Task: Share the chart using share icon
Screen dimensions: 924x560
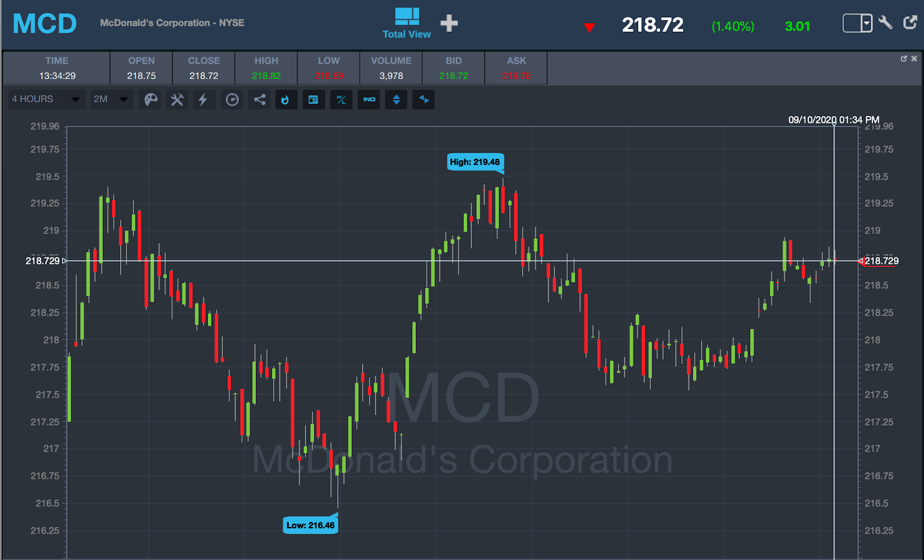Action: (x=260, y=100)
